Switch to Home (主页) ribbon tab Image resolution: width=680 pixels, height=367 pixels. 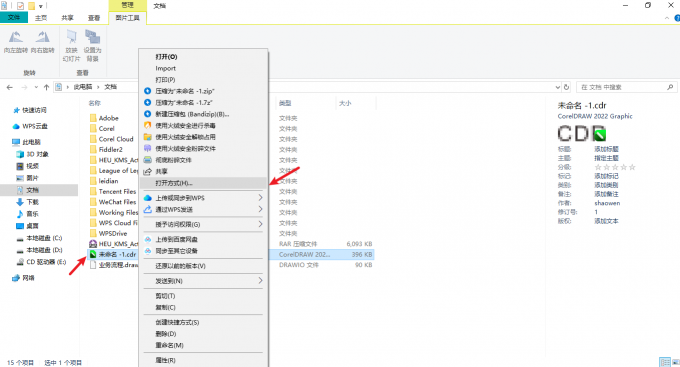(x=41, y=18)
